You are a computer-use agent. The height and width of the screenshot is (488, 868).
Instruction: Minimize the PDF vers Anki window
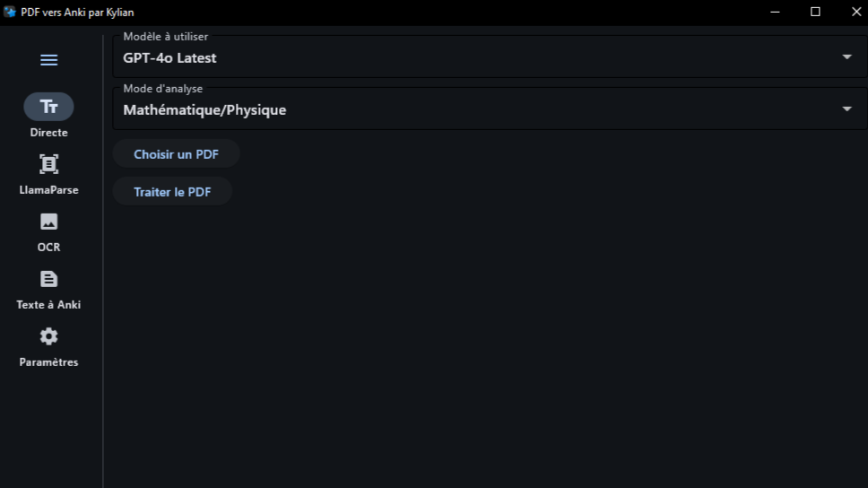coord(775,12)
